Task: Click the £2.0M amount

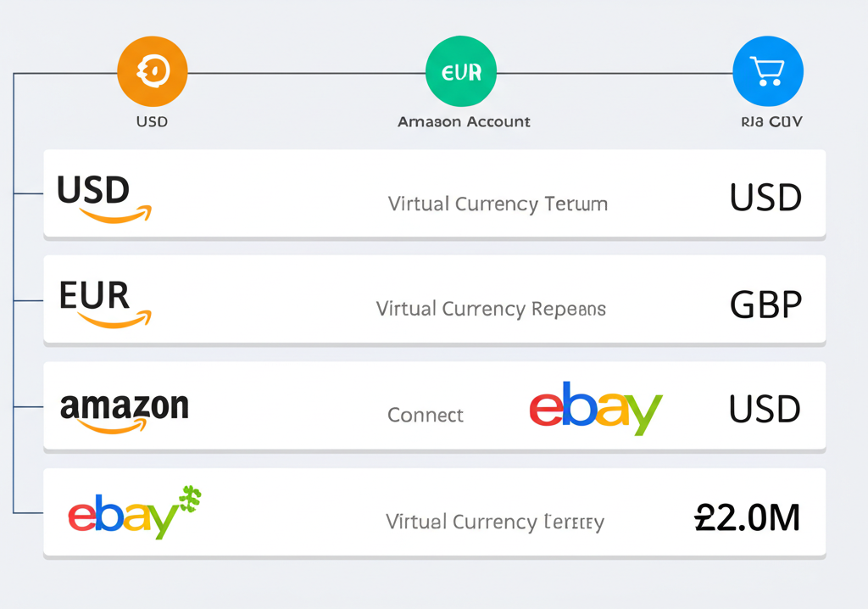Action: point(747,517)
